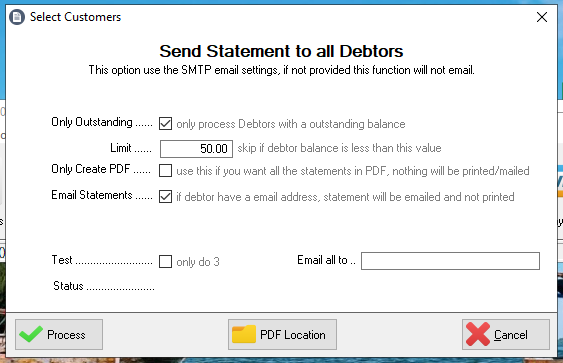Click the 'only do 3' checkbox label text
Screen dimensions: 563x363
[197, 262]
